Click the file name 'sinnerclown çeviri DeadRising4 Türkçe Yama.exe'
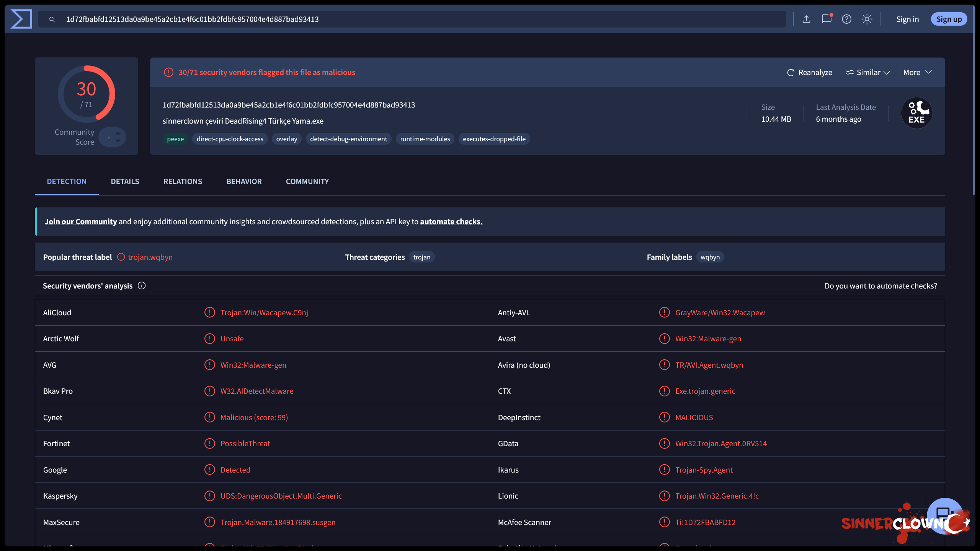This screenshot has width=980, height=551. (243, 121)
